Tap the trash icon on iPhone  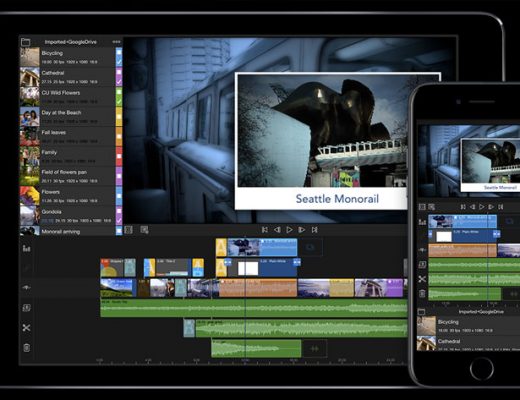tap(422, 294)
